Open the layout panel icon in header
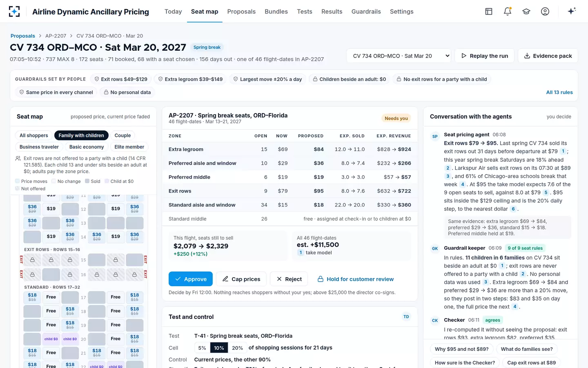The width and height of the screenshot is (588, 368). point(489,11)
